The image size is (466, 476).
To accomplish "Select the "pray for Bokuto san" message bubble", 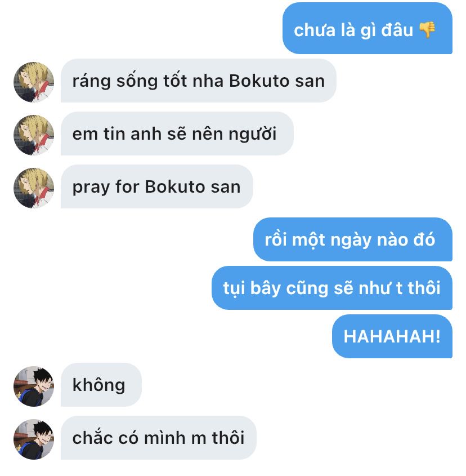I will 157,186.
